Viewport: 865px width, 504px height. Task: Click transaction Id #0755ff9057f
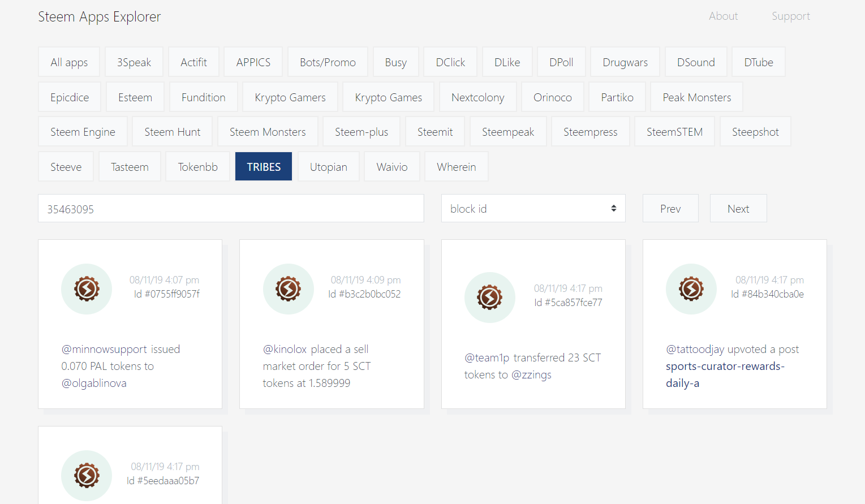(166, 294)
